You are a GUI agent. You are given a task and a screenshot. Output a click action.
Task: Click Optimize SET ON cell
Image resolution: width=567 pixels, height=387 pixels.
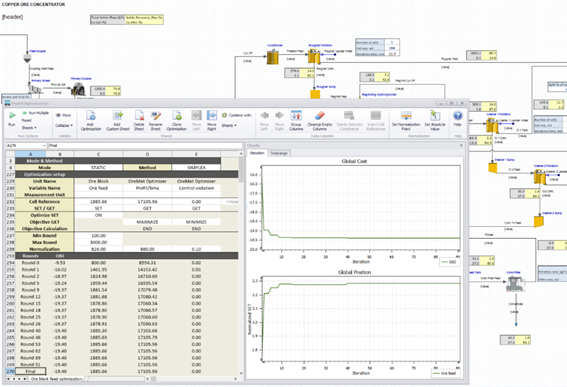tap(98, 215)
